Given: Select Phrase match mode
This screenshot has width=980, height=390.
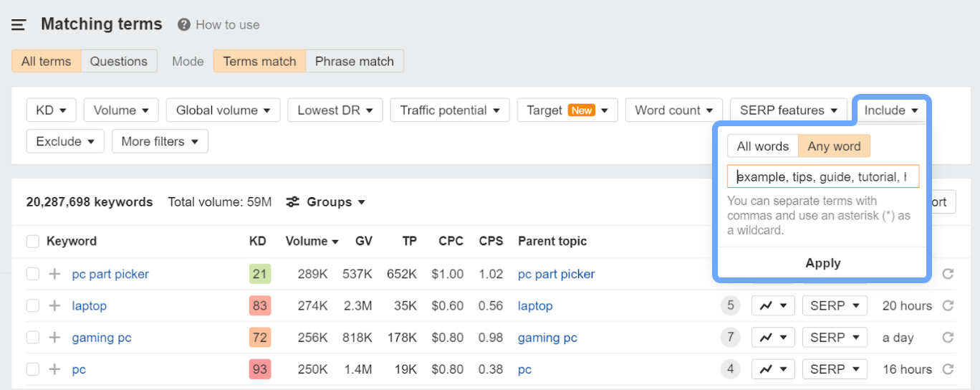Looking at the screenshot, I should coord(355,61).
